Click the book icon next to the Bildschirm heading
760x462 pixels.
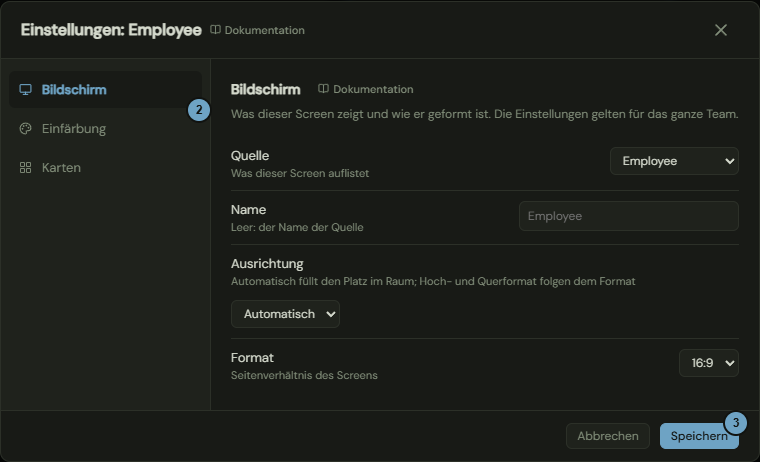coord(323,89)
